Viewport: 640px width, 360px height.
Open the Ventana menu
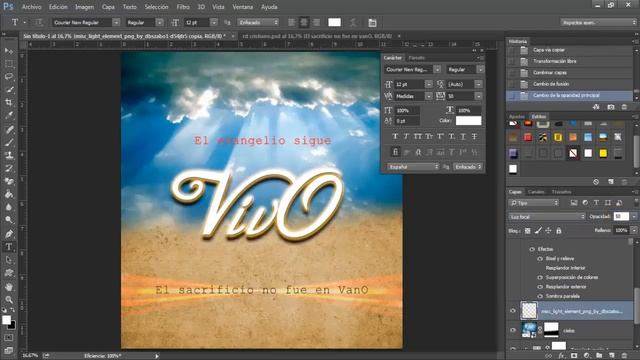click(242, 7)
